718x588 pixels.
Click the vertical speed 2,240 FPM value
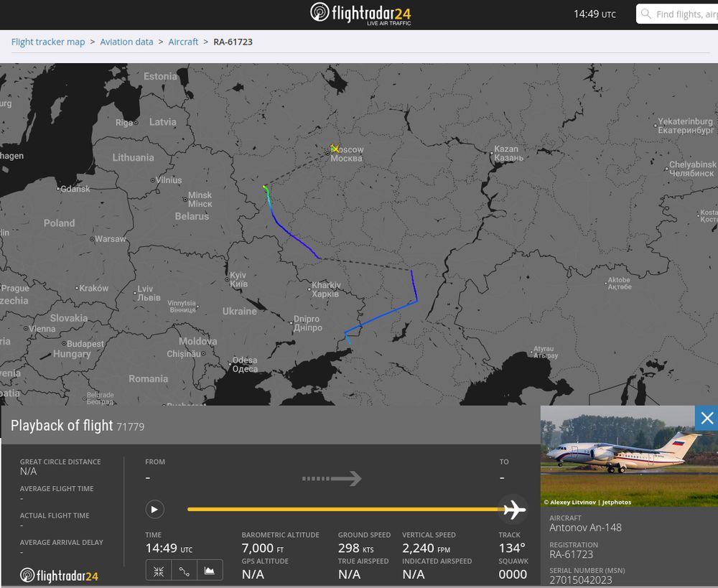[426, 548]
